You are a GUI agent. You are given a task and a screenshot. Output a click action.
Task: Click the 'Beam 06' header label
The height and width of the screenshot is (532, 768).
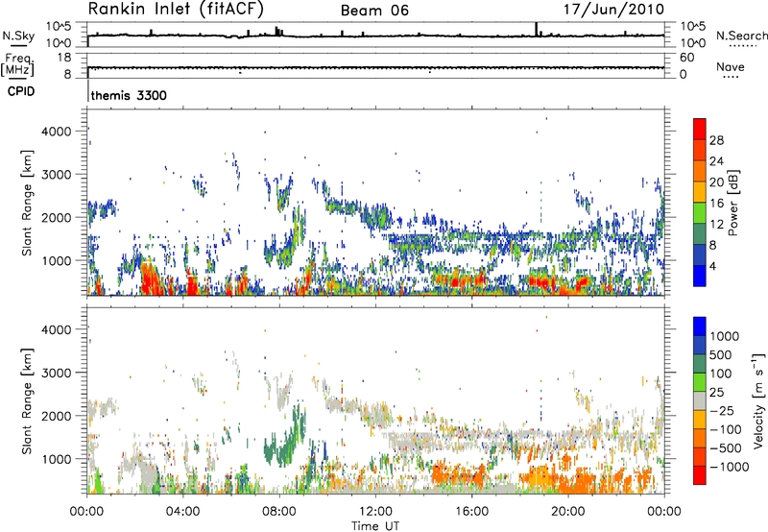374,11
